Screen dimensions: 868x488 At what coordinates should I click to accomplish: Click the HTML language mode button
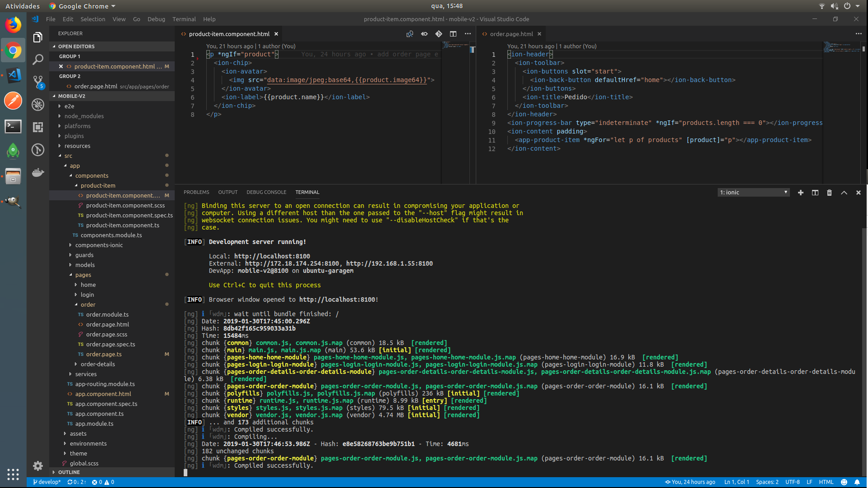pyautogui.click(x=826, y=482)
